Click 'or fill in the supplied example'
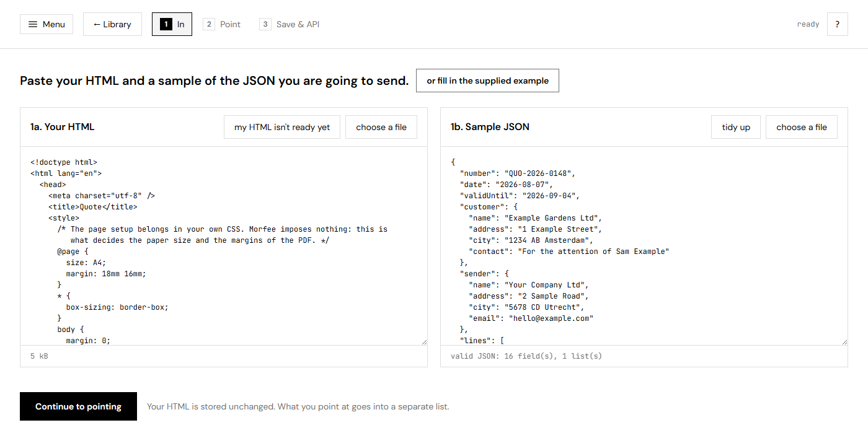Viewport: 868px width, 446px height. [x=487, y=81]
